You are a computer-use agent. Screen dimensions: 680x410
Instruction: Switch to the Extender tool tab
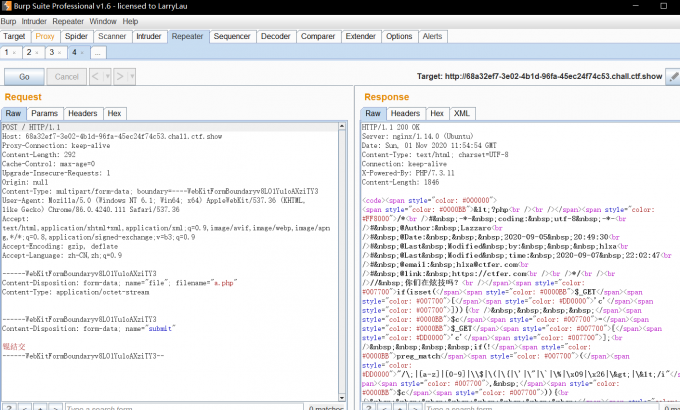coord(360,36)
